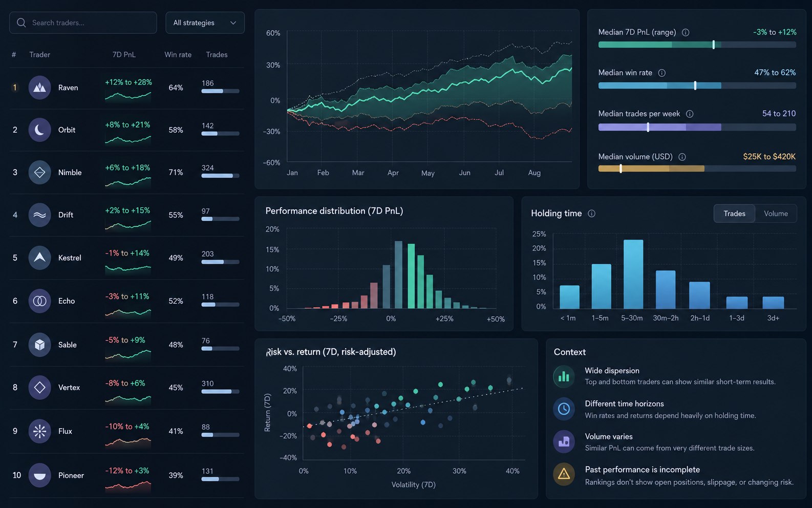Click the magnifier icon in the search box
The height and width of the screenshot is (508, 812).
(21, 23)
